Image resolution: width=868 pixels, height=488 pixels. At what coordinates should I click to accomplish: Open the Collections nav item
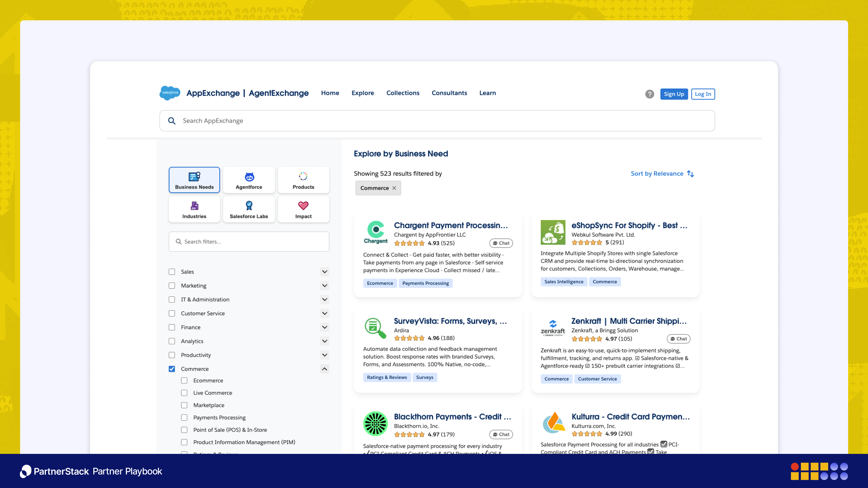403,93
